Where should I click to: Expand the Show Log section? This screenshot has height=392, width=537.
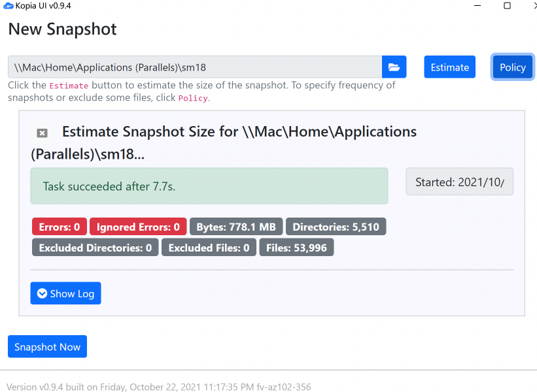65,293
